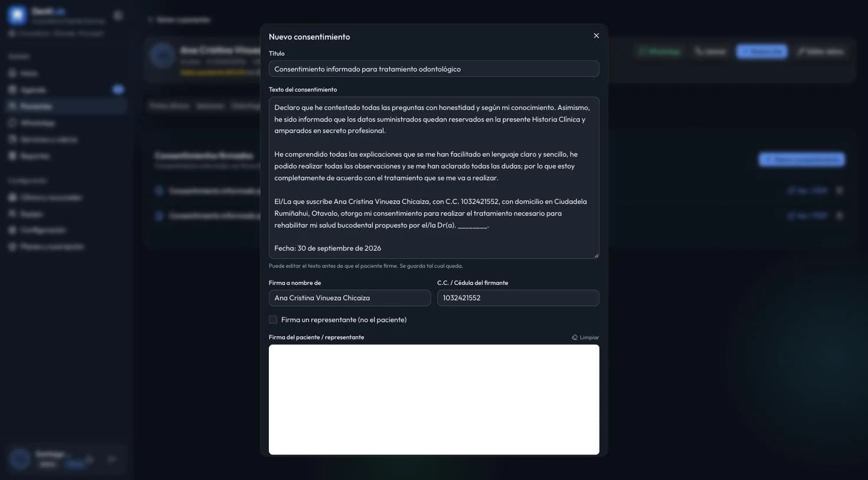Click the 'C.C. / Cédula del firmante' label
Screen dimensions: 868x480
(x=473, y=283)
